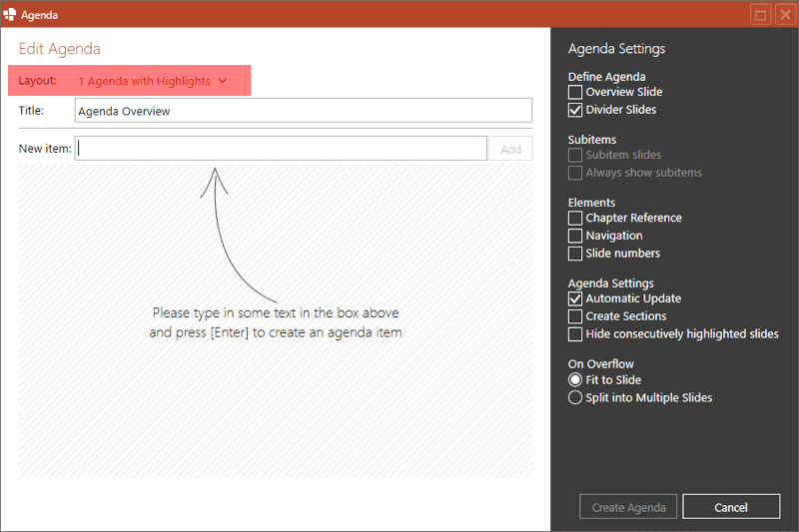Disable Automatic Update checkbox
799x532 pixels.
[x=575, y=298]
